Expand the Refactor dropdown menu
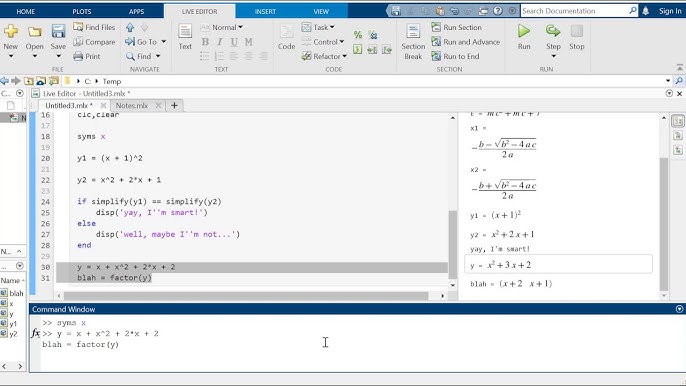This screenshot has height=386, width=686. (324, 56)
